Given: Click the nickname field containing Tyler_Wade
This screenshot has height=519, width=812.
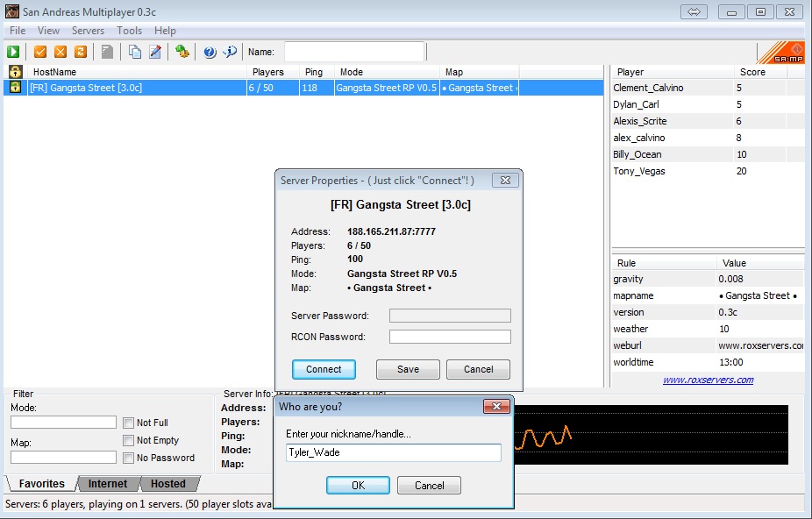Looking at the screenshot, I should [393, 452].
